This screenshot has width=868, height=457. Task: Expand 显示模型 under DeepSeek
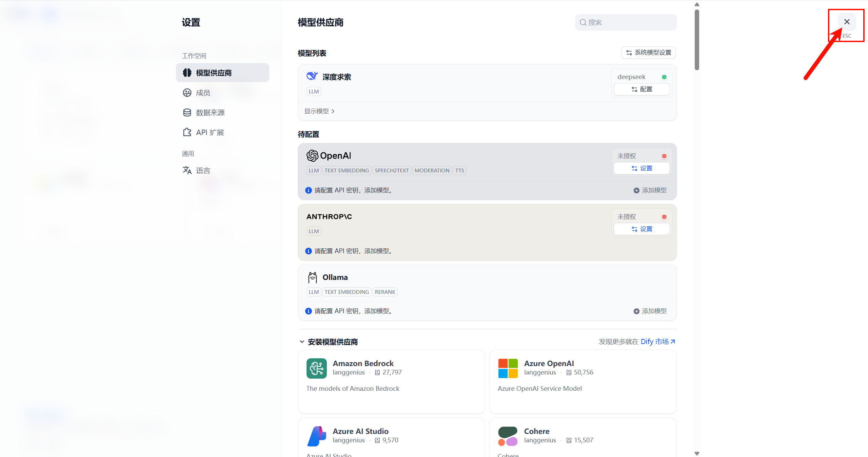click(x=319, y=111)
